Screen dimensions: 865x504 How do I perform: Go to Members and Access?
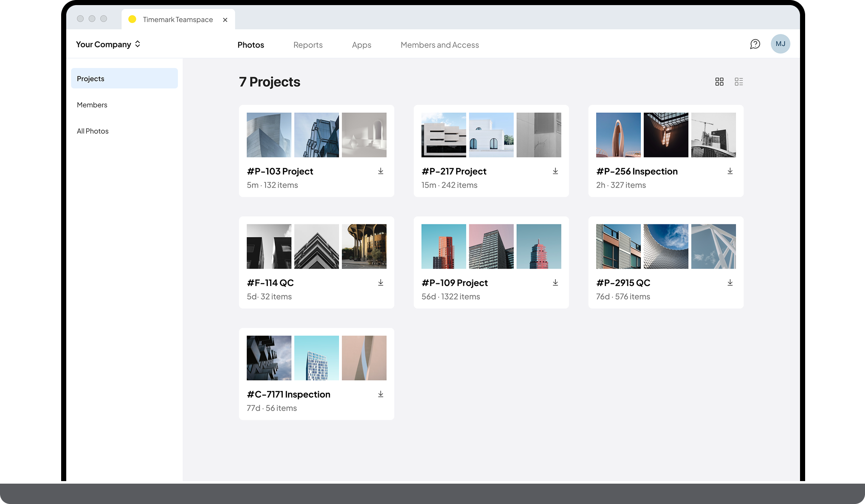[440, 45]
